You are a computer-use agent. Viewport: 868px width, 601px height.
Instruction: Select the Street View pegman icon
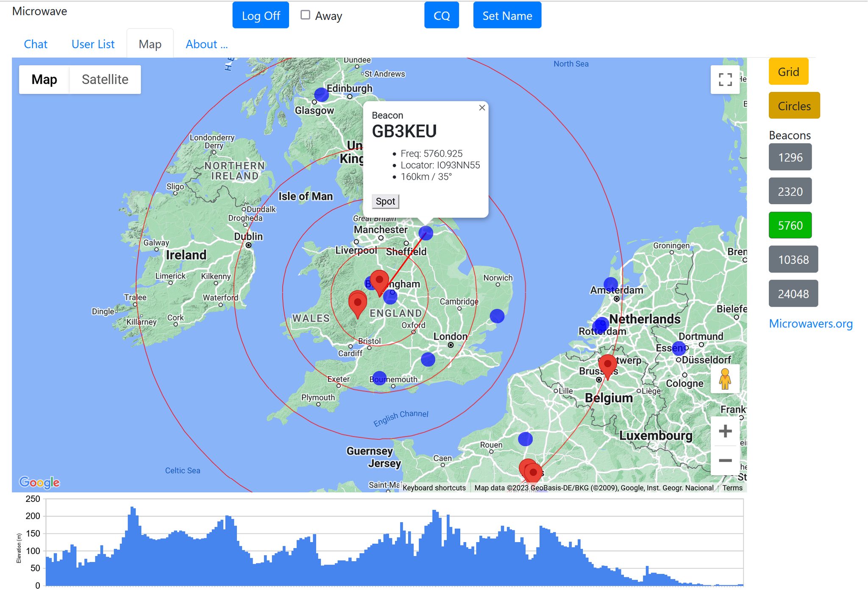725,379
